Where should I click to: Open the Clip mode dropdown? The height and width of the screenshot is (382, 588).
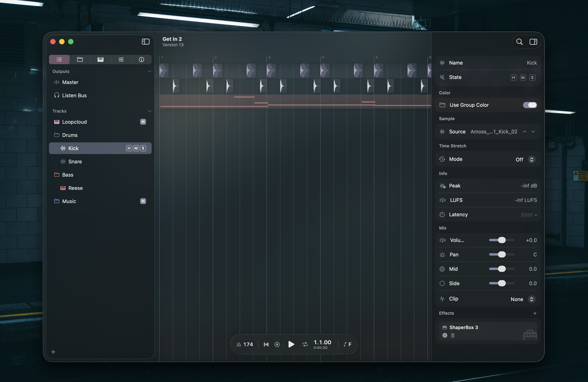click(532, 299)
